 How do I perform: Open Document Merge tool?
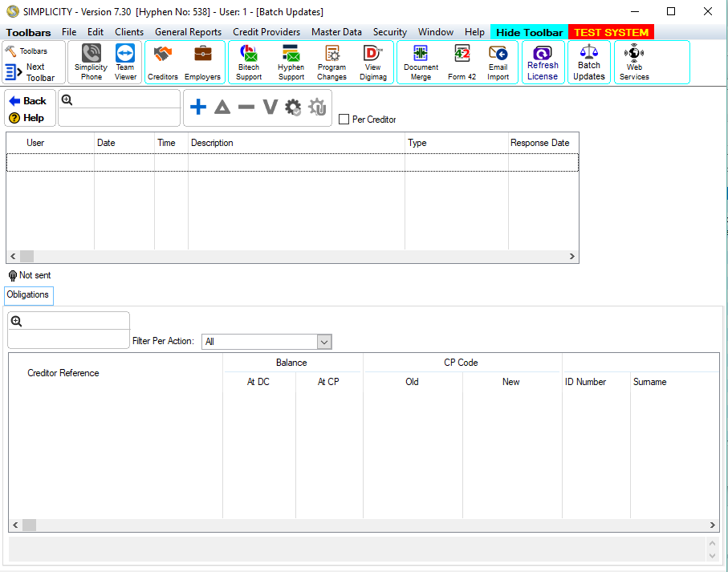click(x=421, y=62)
